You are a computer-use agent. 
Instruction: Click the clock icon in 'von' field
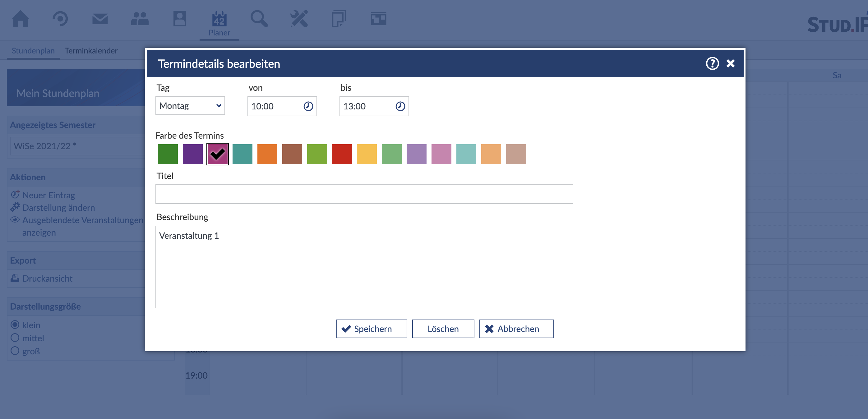pos(308,106)
